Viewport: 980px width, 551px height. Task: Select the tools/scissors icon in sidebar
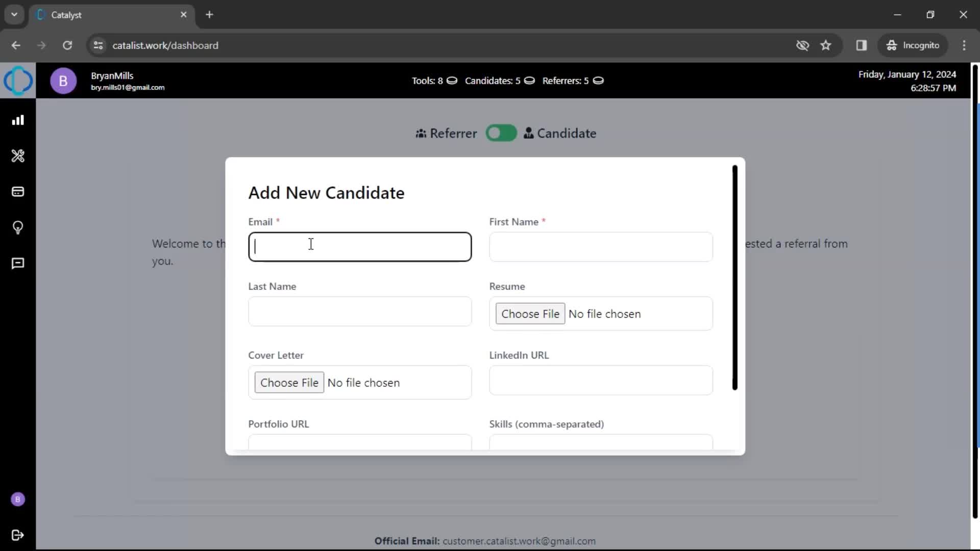tap(18, 156)
